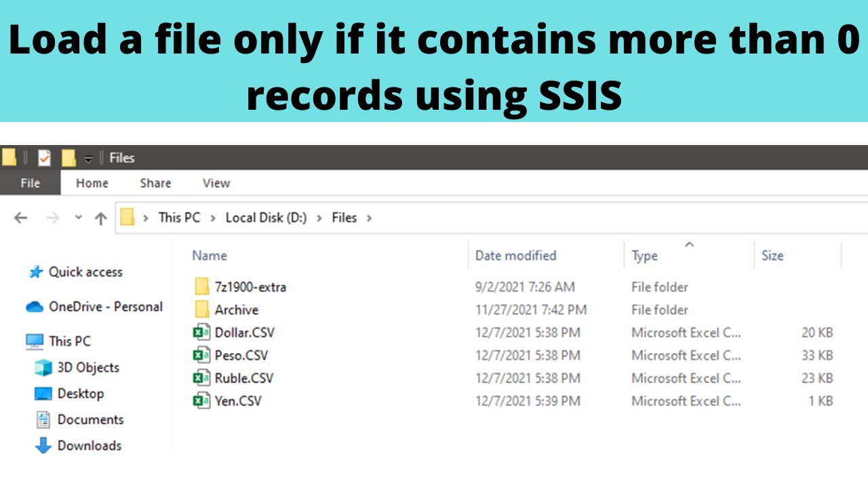868x488 pixels.
Task: Select file name Dollar.CSV
Action: coord(244,333)
